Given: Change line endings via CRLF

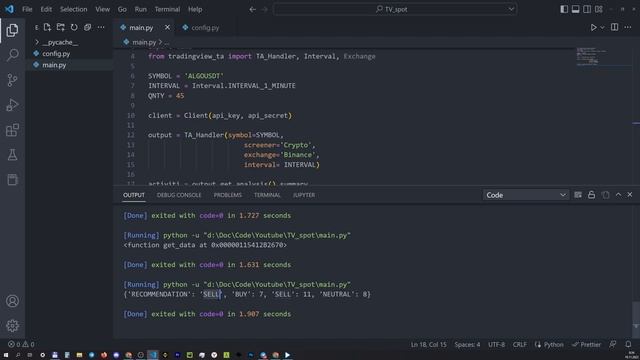Looking at the screenshot, I should (520, 344).
